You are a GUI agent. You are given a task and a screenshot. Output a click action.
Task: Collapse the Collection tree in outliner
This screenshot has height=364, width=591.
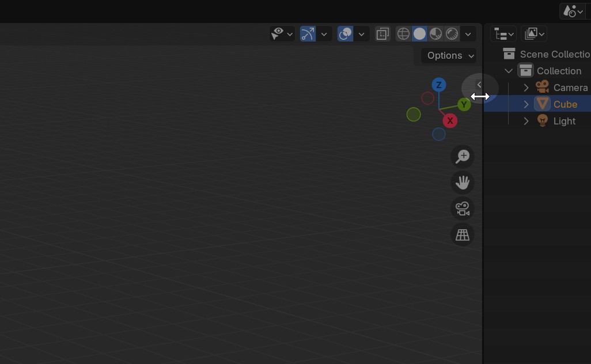coord(509,71)
